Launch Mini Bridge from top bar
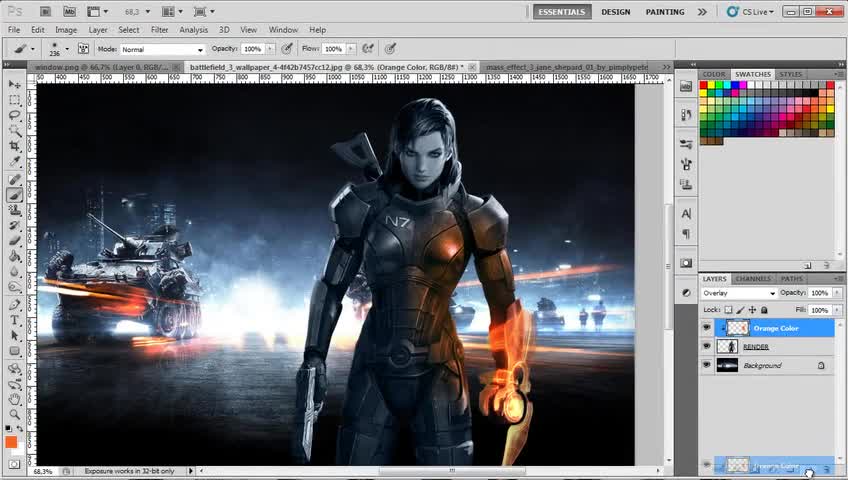 (x=69, y=12)
